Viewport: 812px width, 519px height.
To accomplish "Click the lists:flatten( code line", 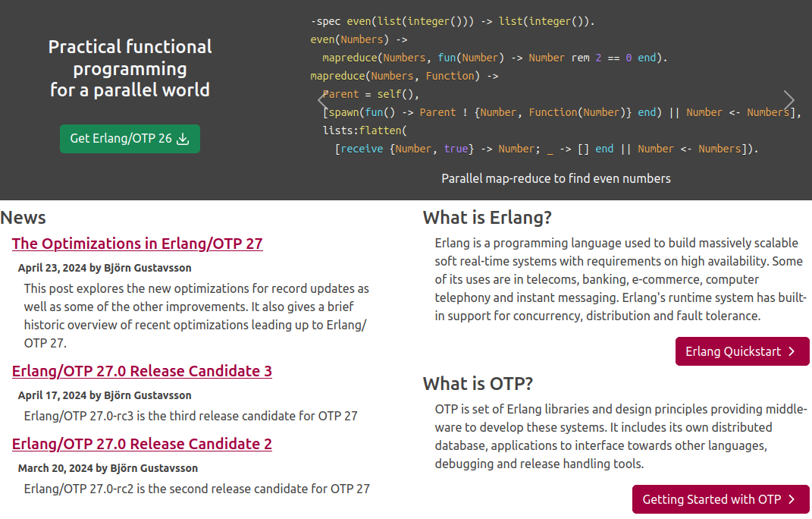I will pos(365,131).
